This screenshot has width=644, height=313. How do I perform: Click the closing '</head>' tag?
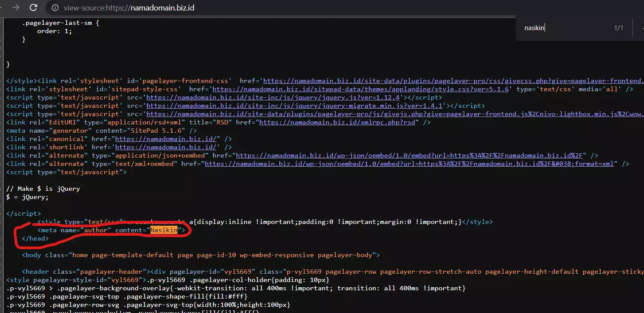[35, 238]
